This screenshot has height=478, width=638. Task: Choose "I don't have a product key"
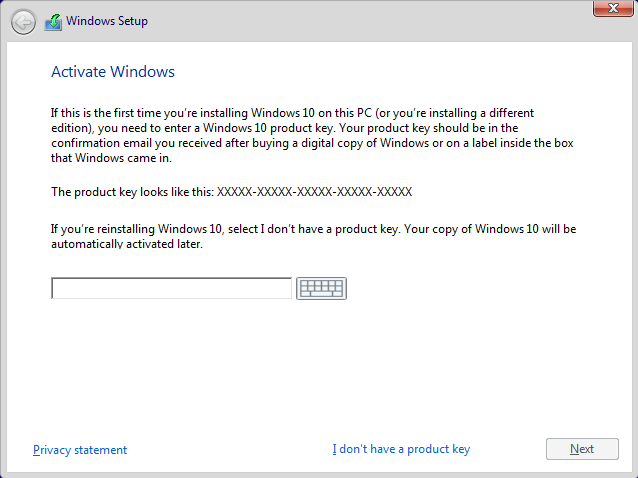[x=401, y=450]
